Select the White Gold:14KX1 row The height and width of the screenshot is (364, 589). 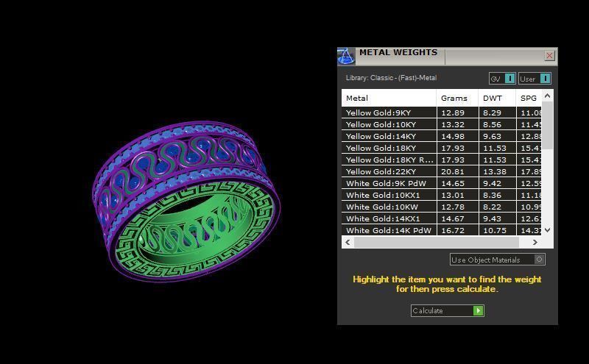(442, 218)
